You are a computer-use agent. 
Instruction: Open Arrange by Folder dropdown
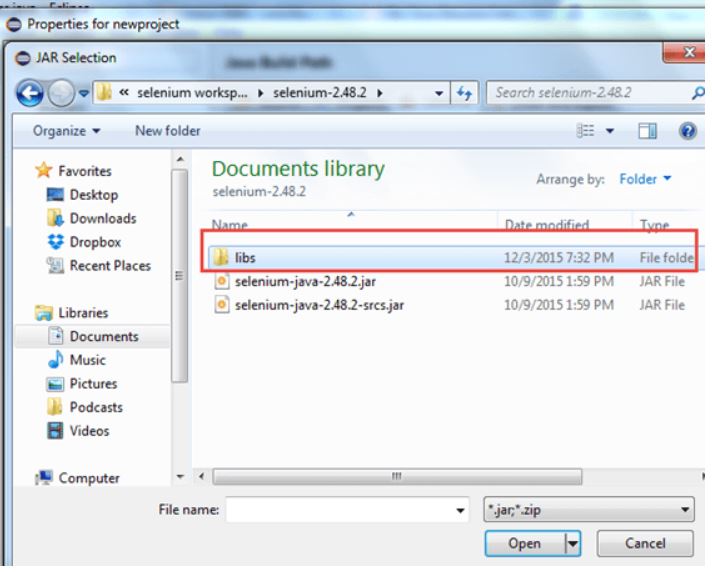coord(645,179)
